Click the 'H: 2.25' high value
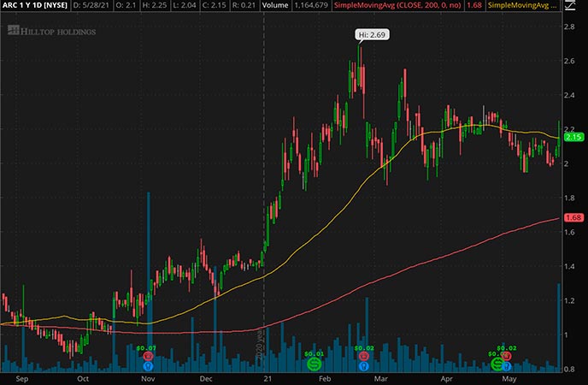The image size is (588, 385). (155, 5)
